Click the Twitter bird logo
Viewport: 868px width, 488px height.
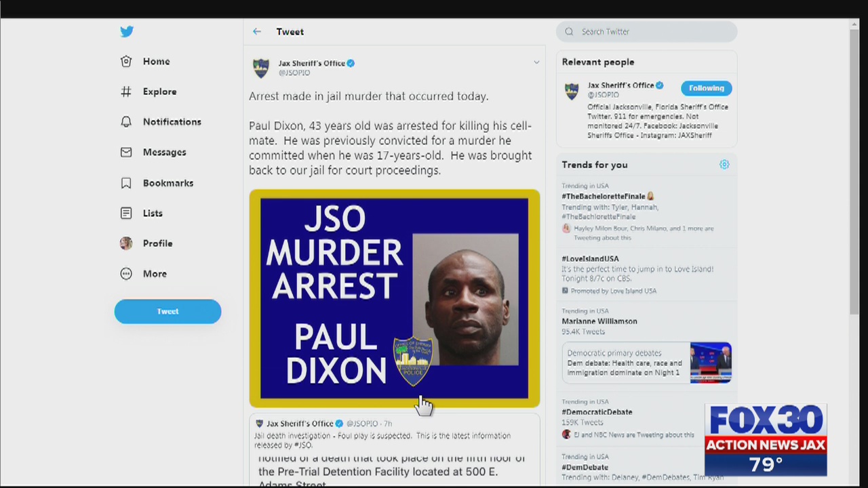(x=127, y=31)
